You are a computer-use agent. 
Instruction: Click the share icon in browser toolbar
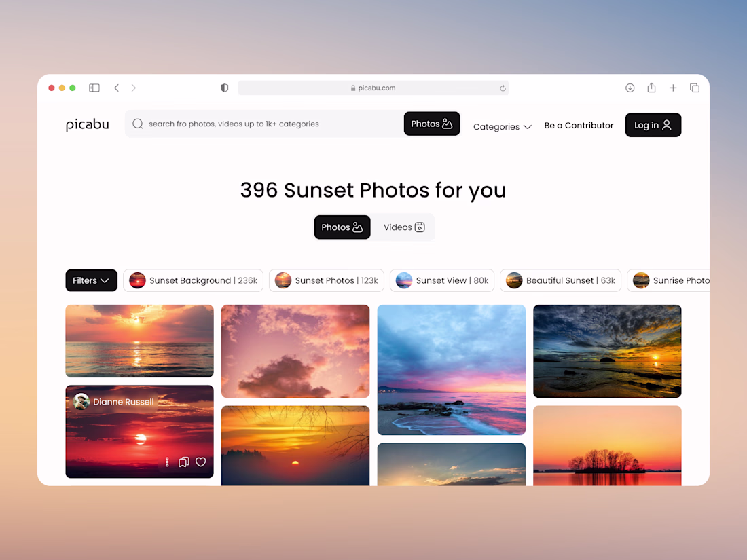click(x=651, y=88)
